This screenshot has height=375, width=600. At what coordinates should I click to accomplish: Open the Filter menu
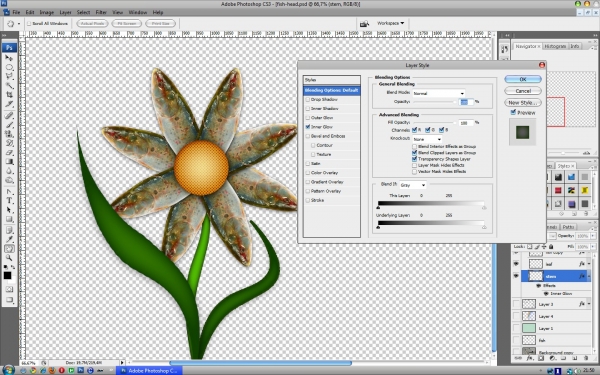[x=101, y=12]
